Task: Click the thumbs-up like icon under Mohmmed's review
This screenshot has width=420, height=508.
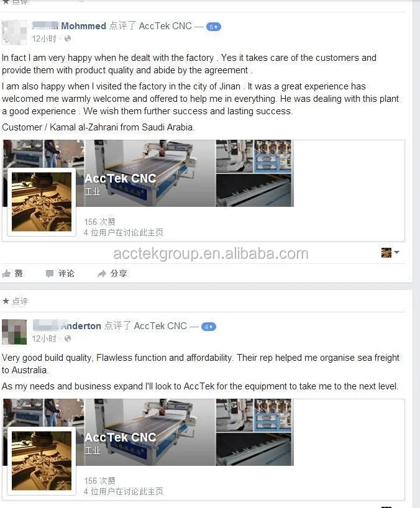Action: 6,274
